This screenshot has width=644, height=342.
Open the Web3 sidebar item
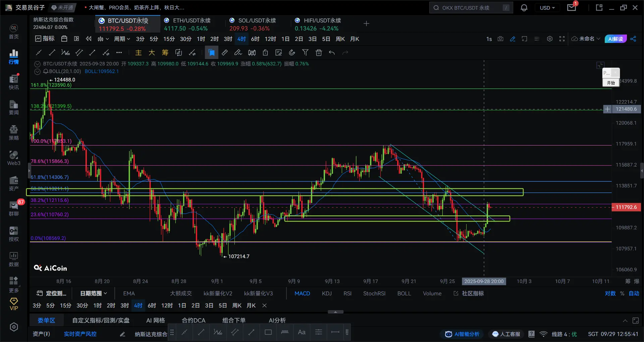coord(14,158)
